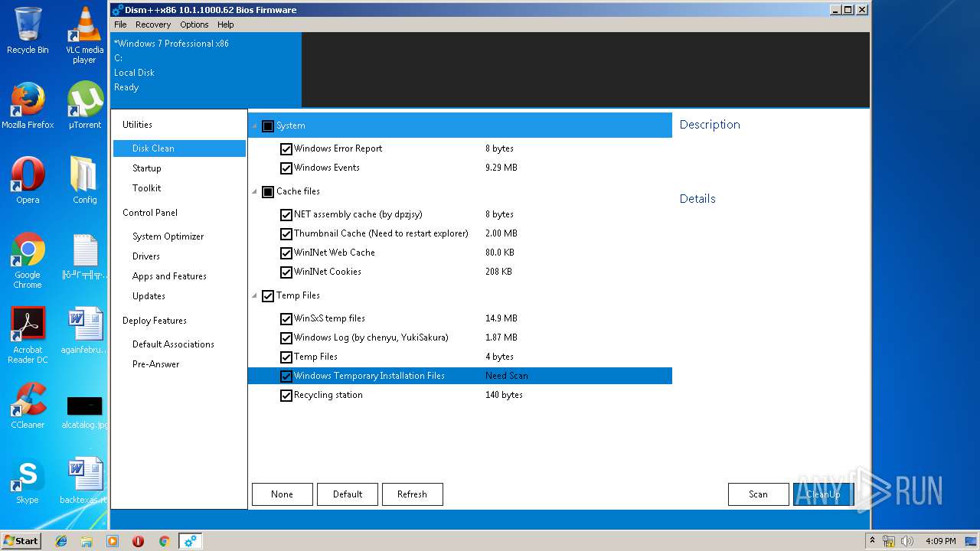Click the Scan button
980x551 pixels.
759,494
